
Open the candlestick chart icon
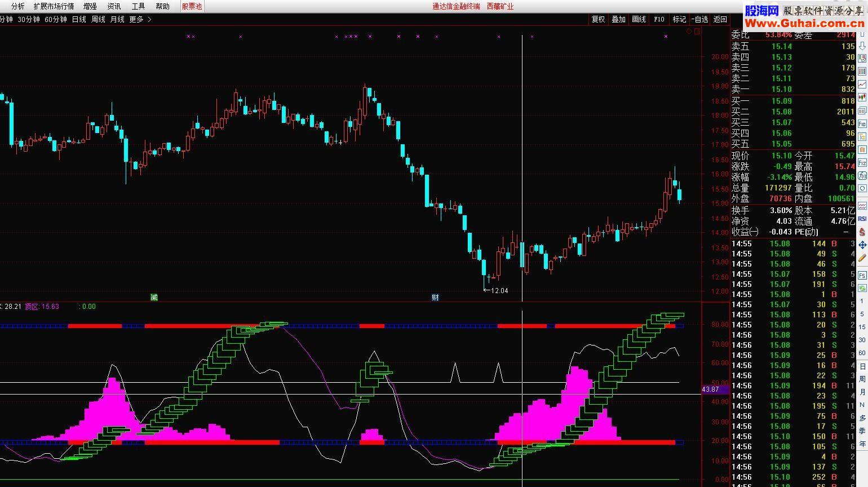(862, 98)
